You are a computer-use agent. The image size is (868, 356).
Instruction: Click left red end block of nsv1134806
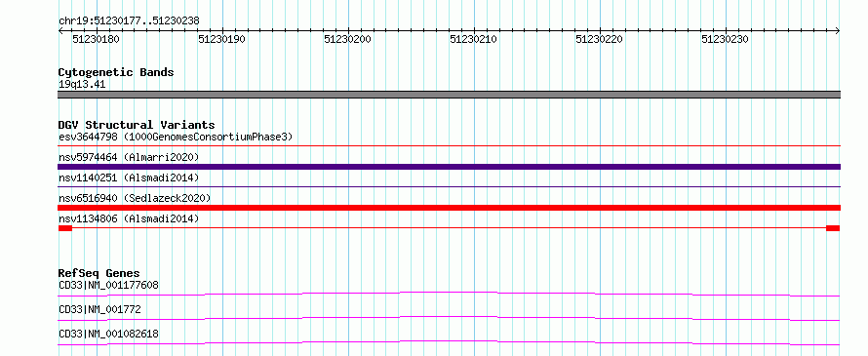coord(65,228)
